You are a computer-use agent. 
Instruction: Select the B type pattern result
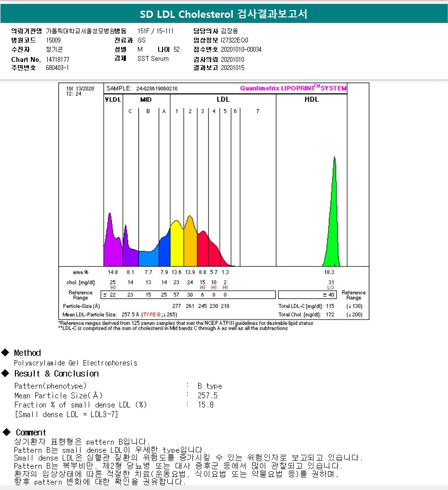[x=210, y=386]
